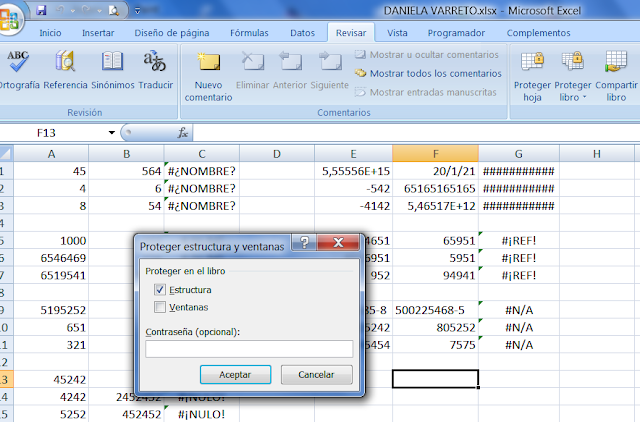Run the Ortografía spell check

(19, 69)
